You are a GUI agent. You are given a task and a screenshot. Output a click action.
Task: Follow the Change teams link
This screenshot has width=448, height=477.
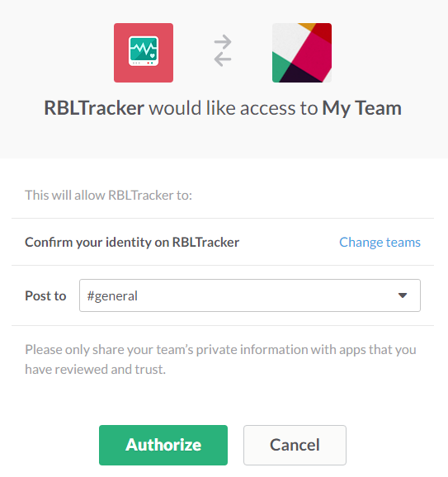click(380, 243)
